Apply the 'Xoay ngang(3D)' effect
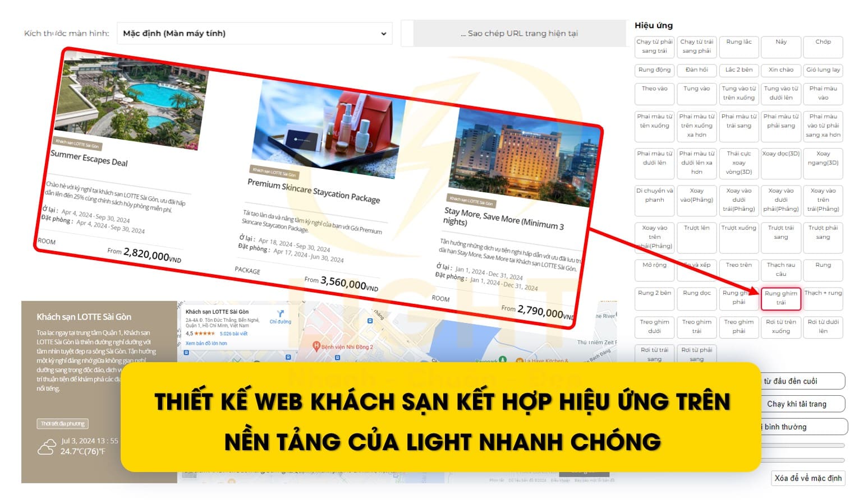 click(823, 163)
